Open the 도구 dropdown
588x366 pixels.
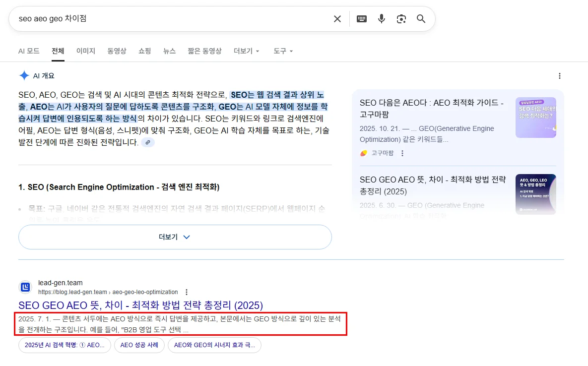click(x=282, y=51)
